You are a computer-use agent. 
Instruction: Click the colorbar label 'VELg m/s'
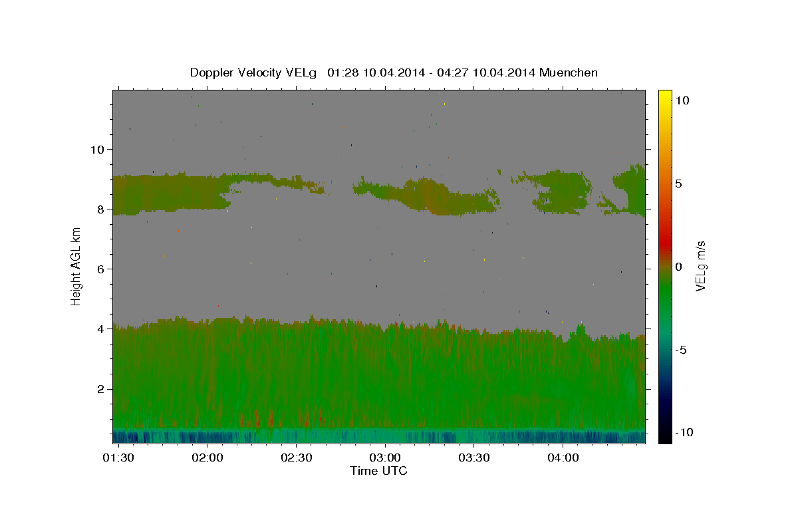701,266
